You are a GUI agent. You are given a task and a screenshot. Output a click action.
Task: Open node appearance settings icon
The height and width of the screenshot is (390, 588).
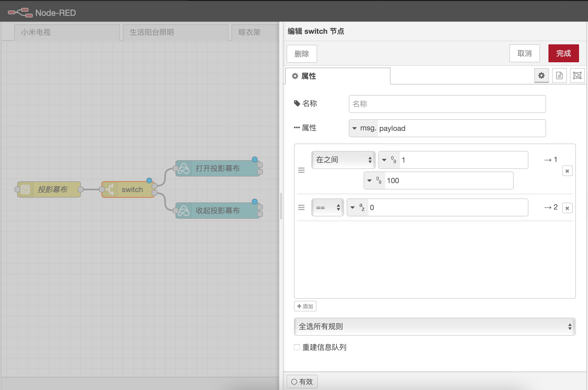point(577,75)
